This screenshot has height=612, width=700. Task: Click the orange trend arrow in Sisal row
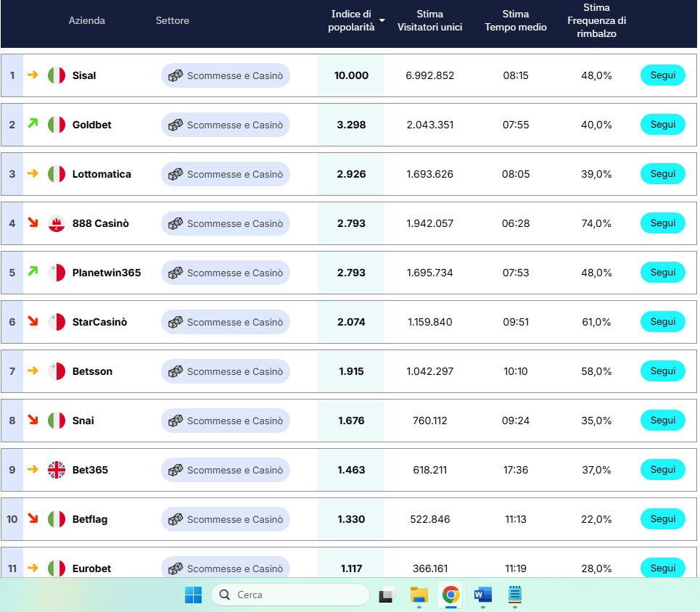click(x=33, y=75)
